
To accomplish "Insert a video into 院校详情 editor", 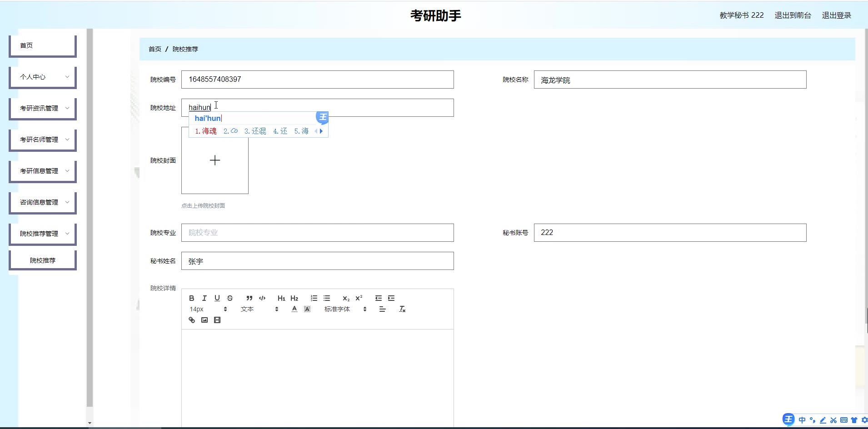I will point(217,320).
